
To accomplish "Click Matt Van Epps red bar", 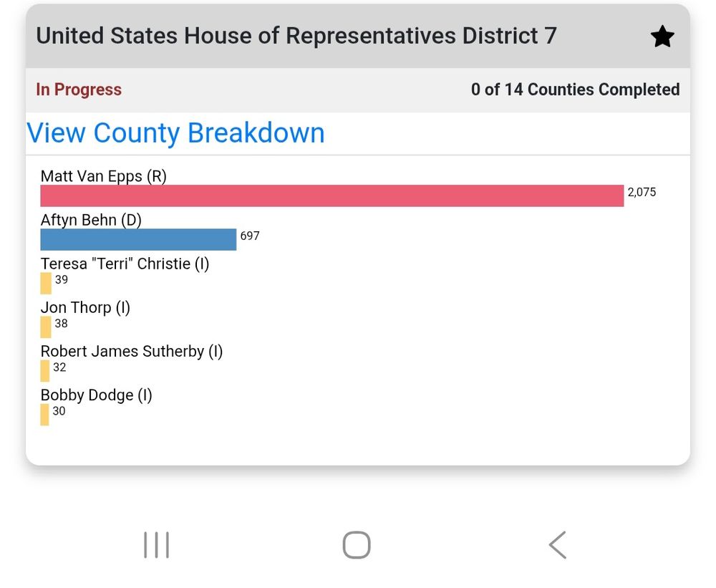I will (x=332, y=196).
